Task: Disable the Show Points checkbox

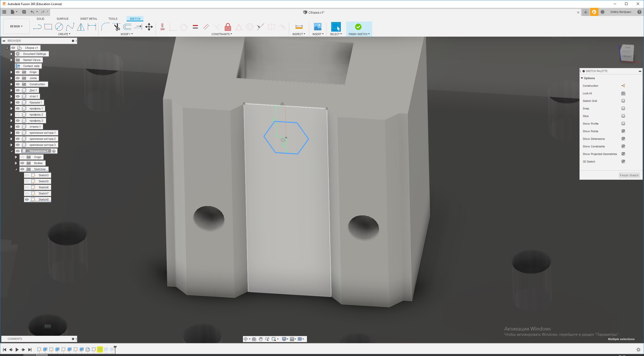Action: point(623,131)
